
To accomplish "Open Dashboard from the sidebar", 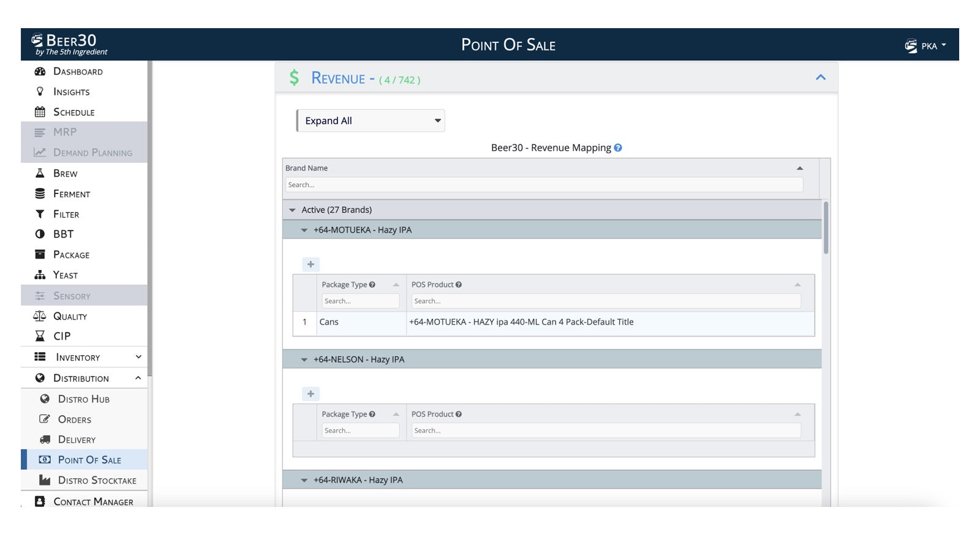I will [78, 72].
